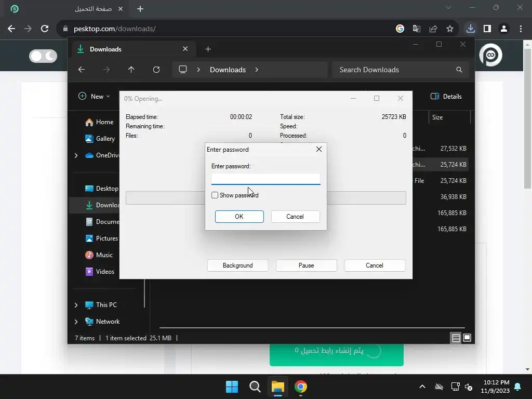This screenshot has height=399, width=532.
Task: Toggle Chrome side panel
Action: pos(487,29)
